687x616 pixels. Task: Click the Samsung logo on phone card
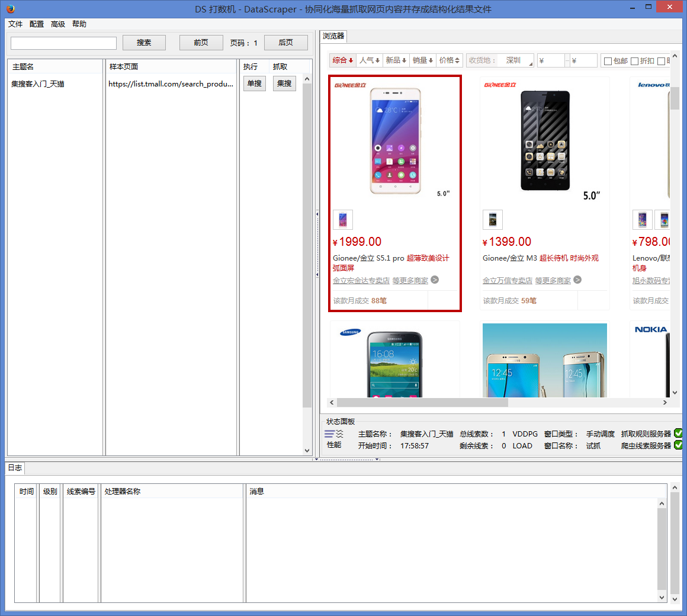(x=351, y=332)
